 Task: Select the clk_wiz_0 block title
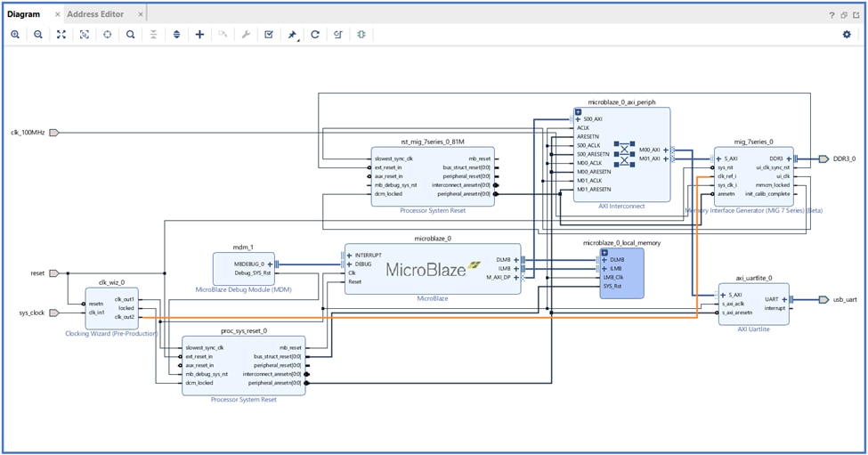click(112, 282)
